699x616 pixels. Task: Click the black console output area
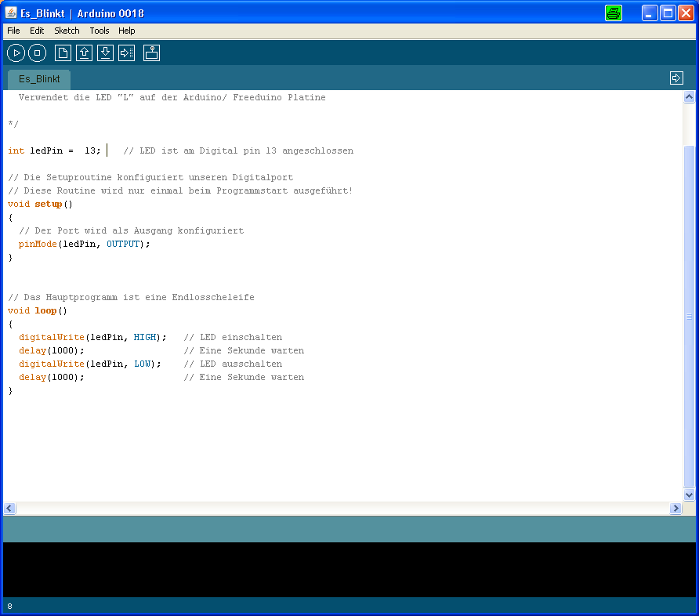(349, 569)
